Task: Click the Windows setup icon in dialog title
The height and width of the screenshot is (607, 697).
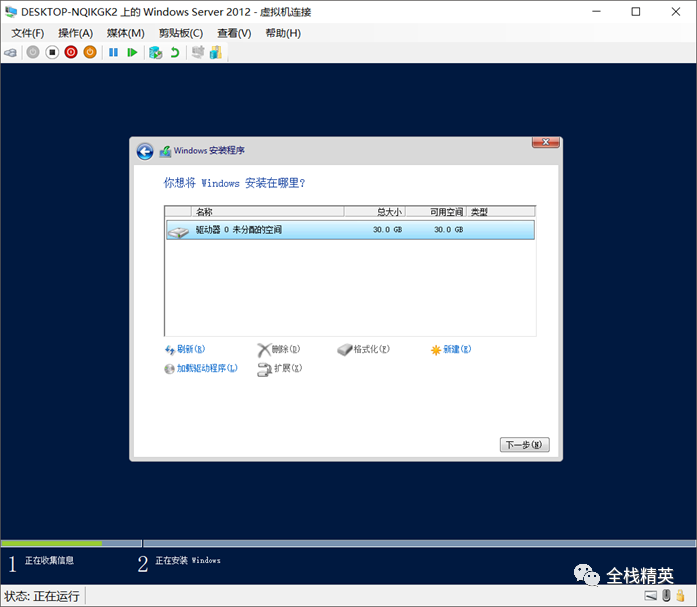Action: point(165,151)
